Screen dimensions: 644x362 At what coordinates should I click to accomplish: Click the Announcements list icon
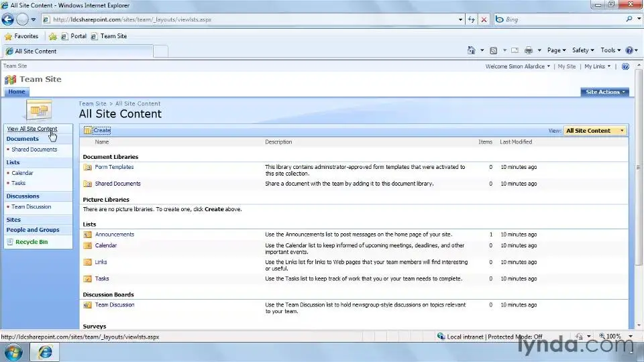pos(87,235)
